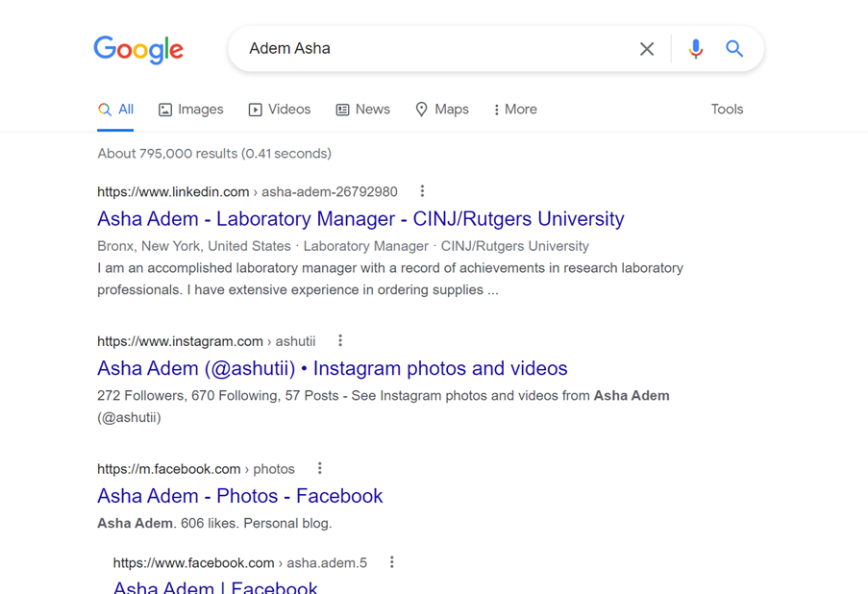Click the Google logo

tap(138, 49)
